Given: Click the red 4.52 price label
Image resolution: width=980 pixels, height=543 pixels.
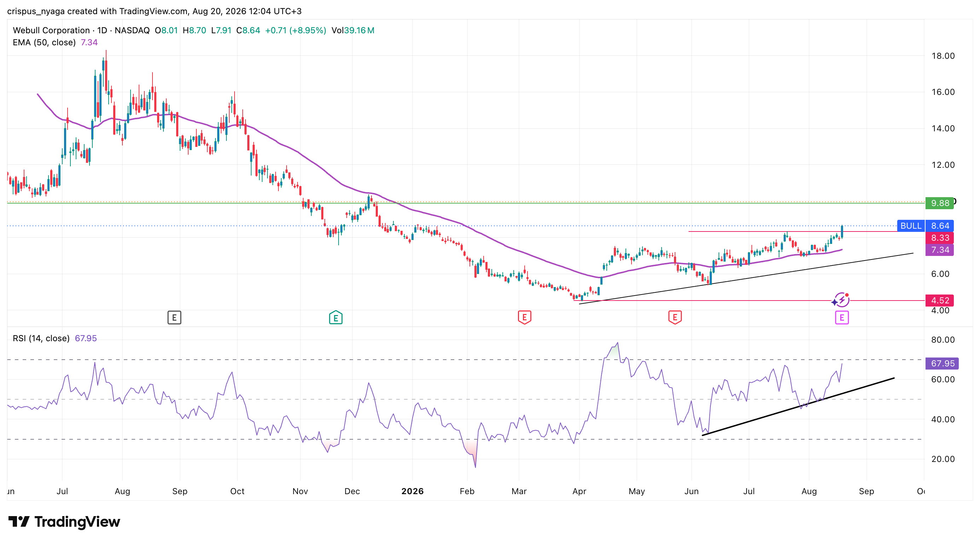Looking at the screenshot, I should tap(940, 301).
